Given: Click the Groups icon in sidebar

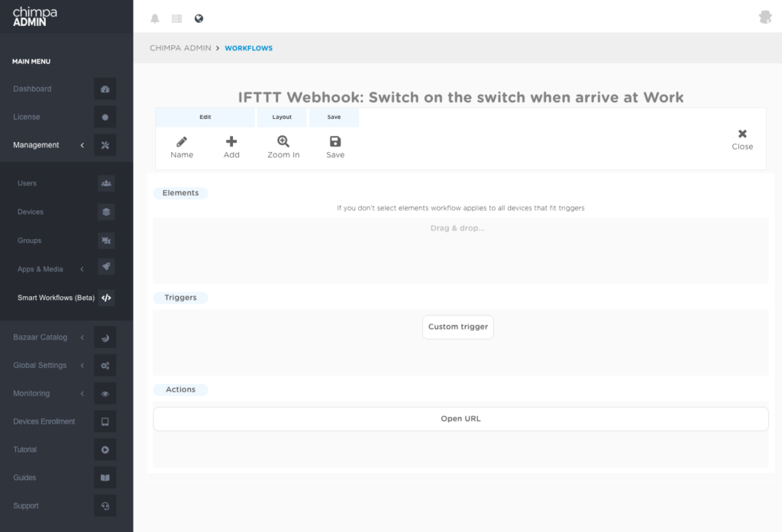Looking at the screenshot, I should point(105,240).
